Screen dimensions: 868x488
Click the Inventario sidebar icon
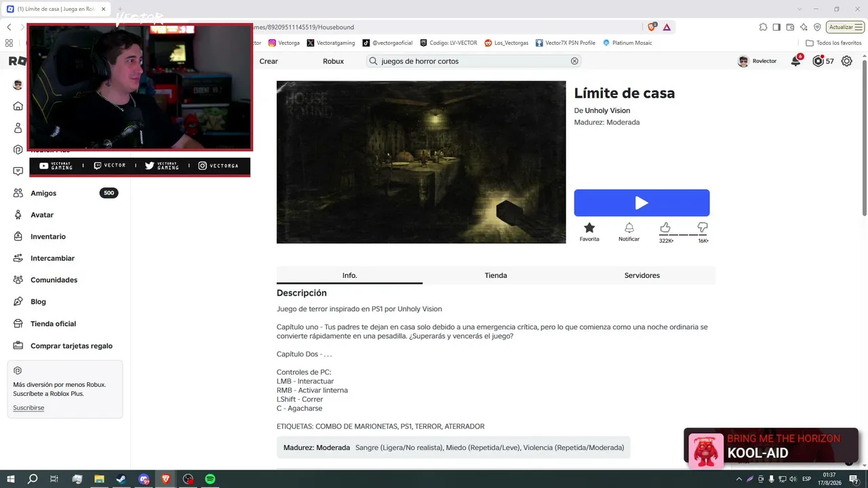[18, 237]
